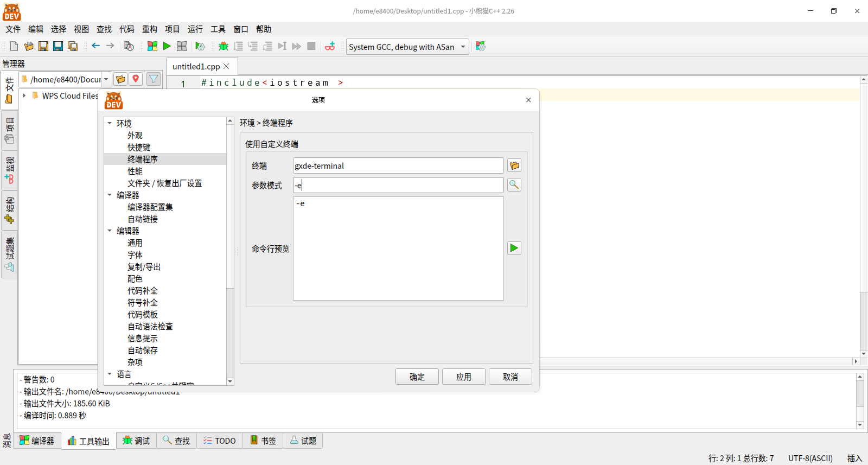Click the 确定 button
The height and width of the screenshot is (465, 868).
(417, 377)
